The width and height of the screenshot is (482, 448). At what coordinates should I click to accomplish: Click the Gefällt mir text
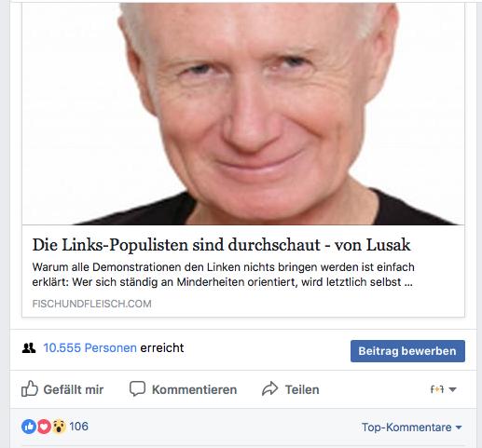[x=74, y=389]
